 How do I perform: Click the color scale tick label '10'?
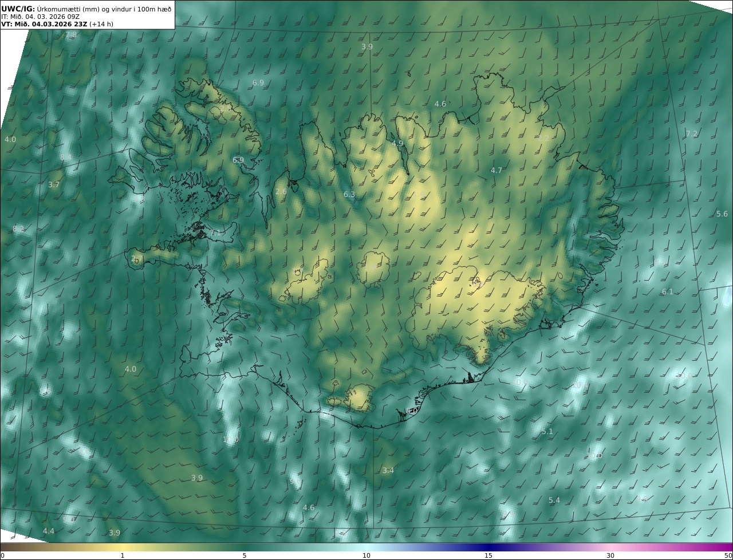(x=366, y=555)
